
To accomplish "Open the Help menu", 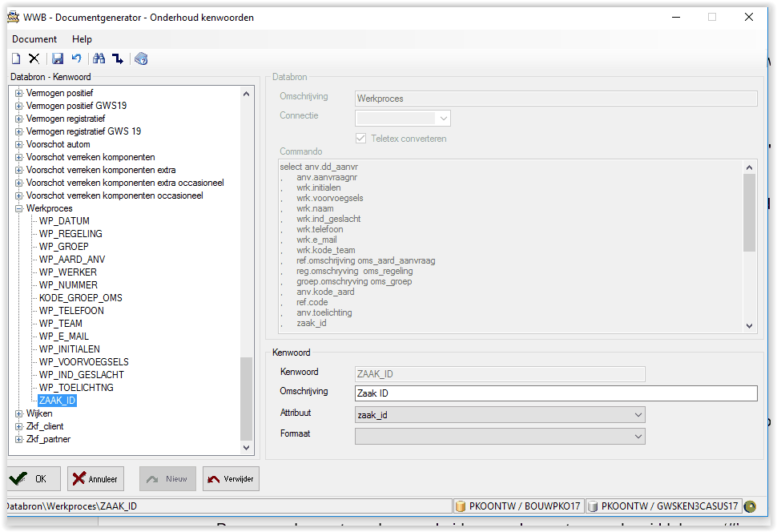I will pyautogui.click(x=82, y=39).
